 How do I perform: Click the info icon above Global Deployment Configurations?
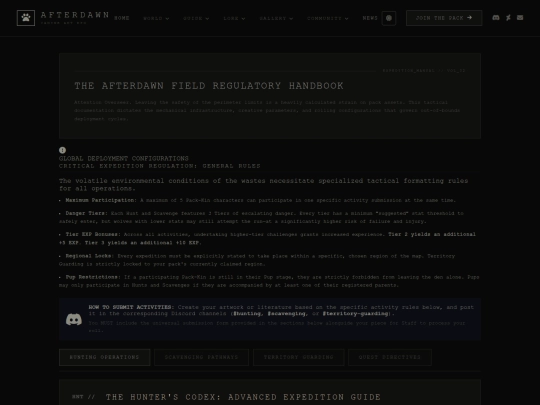[62, 150]
